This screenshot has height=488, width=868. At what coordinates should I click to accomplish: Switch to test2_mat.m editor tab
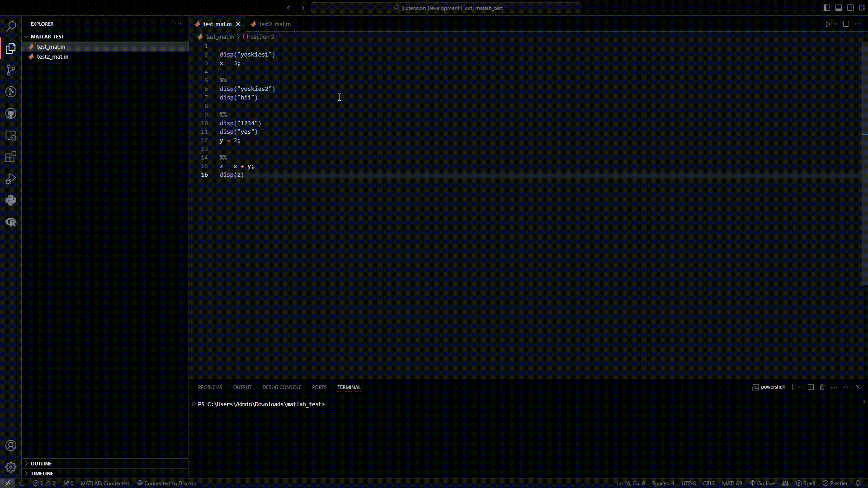pos(274,24)
